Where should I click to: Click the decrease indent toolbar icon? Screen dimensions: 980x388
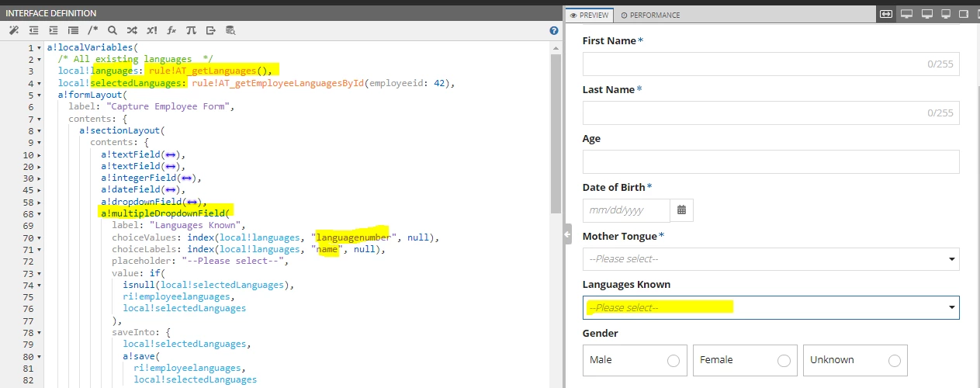tap(33, 30)
